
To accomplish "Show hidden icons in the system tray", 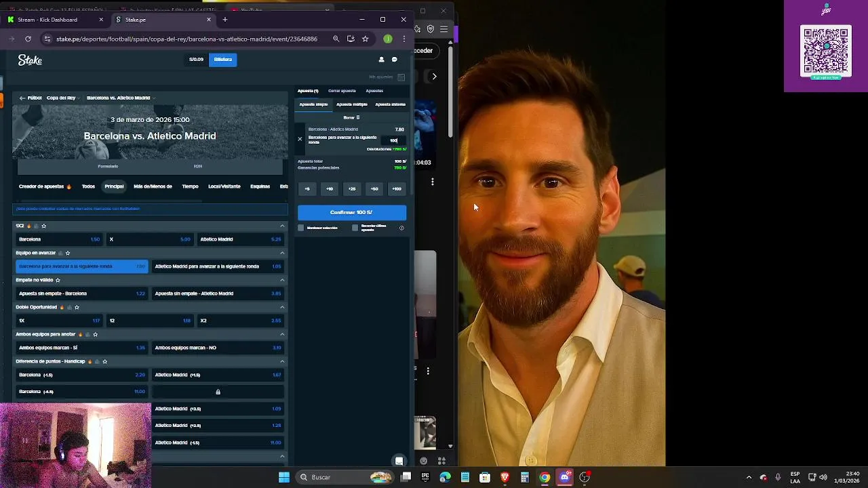I will click(x=749, y=477).
